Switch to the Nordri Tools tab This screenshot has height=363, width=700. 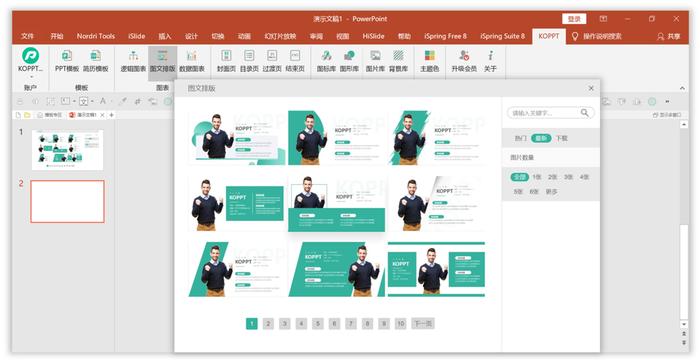pos(96,36)
